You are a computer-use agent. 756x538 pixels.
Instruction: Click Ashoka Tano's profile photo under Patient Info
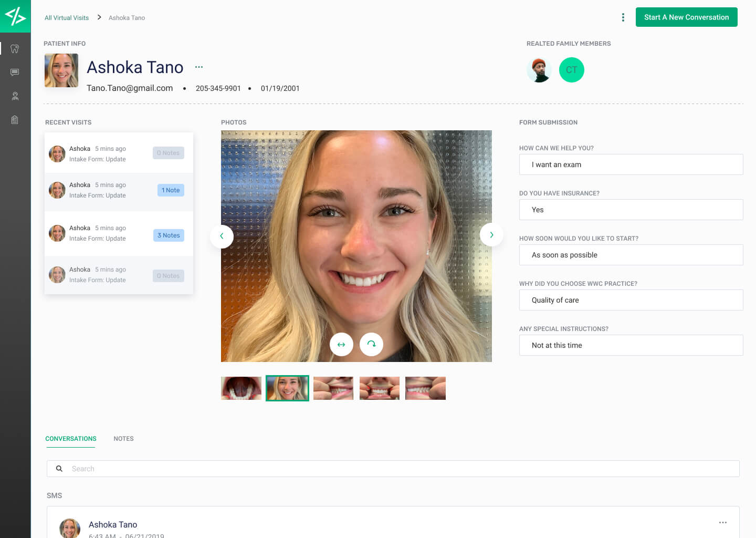point(61,70)
